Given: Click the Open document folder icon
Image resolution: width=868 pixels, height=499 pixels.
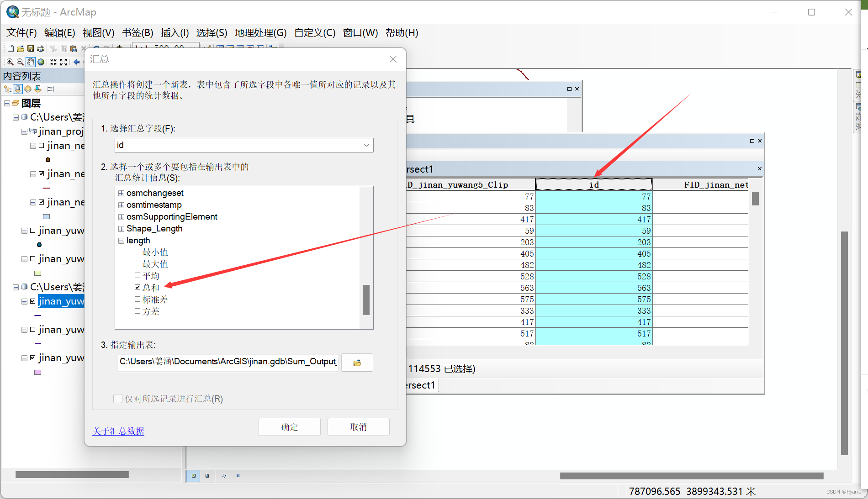Looking at the screenshot, I should point(21,48).
